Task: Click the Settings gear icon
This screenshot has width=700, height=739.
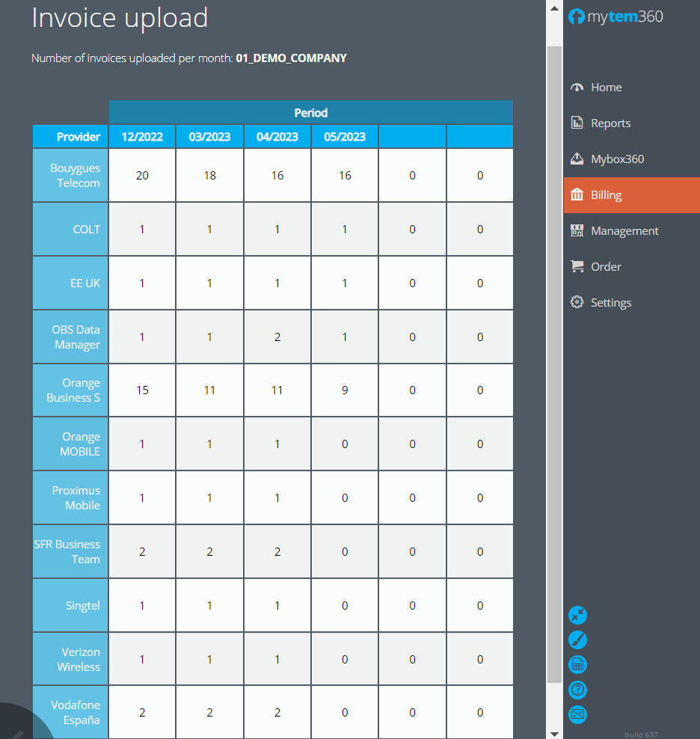Action: coord(577,302)
